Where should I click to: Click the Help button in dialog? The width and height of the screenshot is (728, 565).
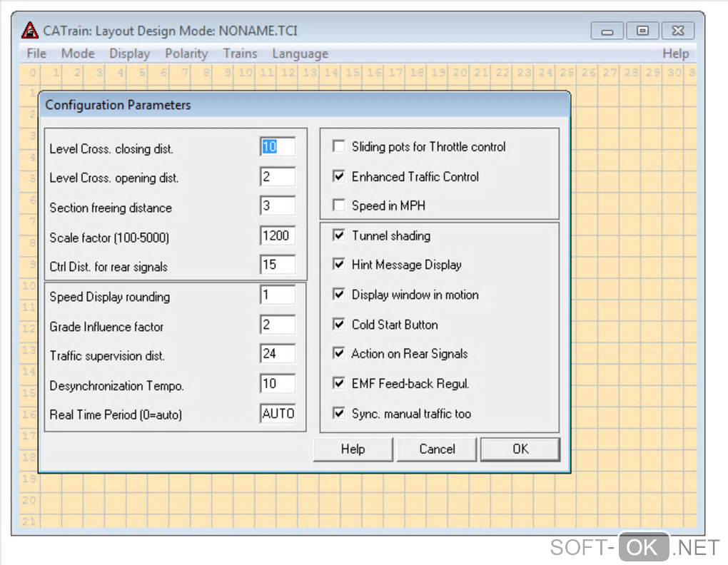(x=353, y=449)
